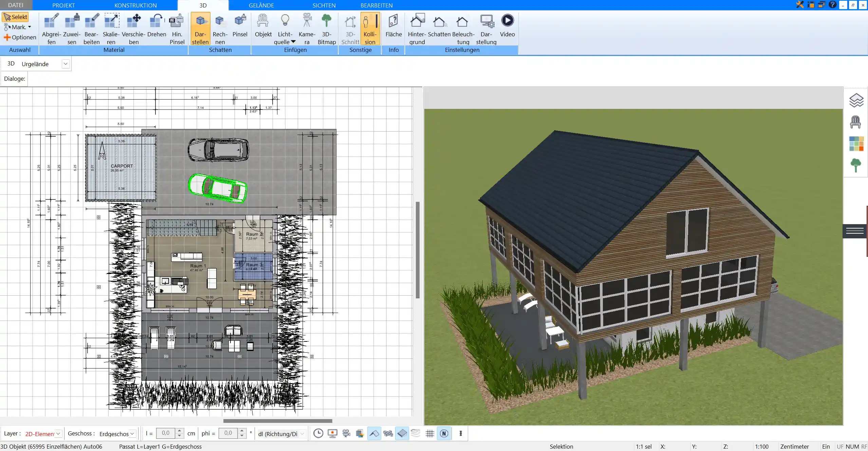Viewport: 868px width, 451px height.
Task: Insert a Kamera object
Action: (307, 29)
